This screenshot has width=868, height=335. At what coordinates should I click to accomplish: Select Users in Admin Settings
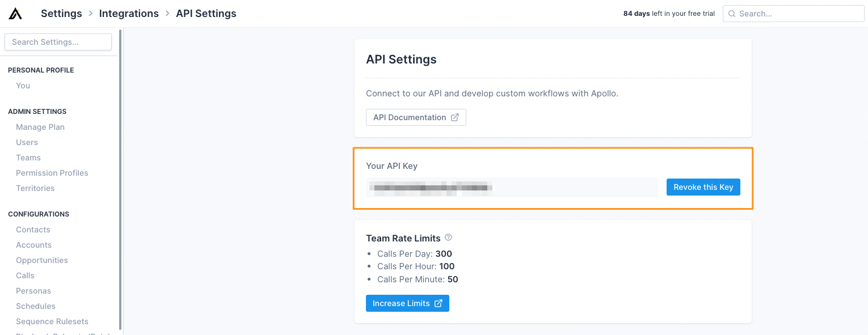pos(27,142)
